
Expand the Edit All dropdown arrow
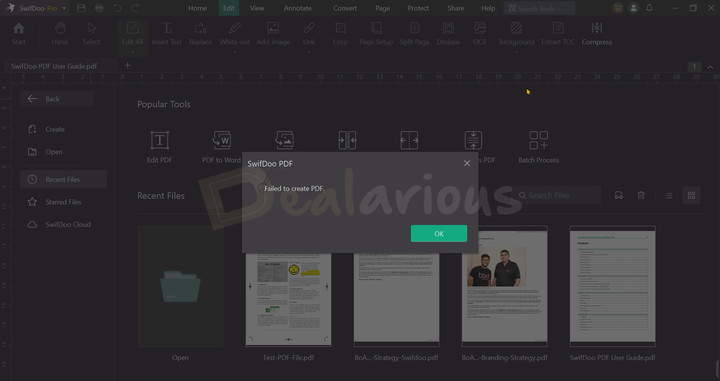point(133,51)
